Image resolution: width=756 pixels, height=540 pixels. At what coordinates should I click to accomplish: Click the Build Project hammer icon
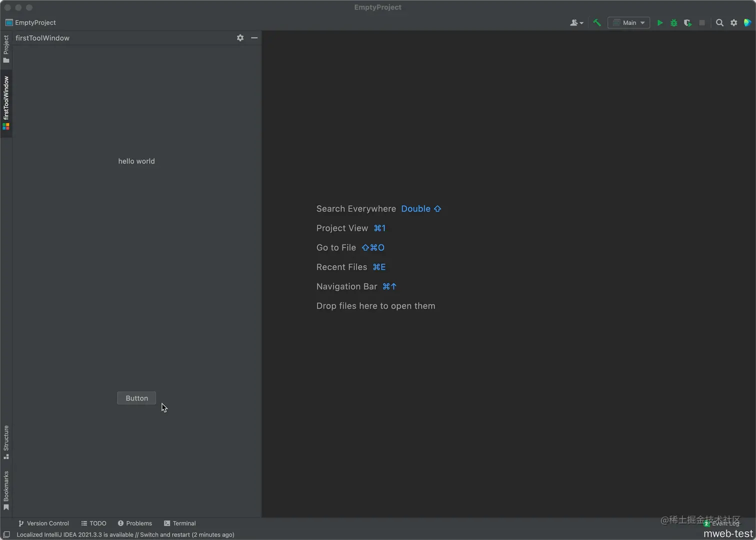[597, 22]
